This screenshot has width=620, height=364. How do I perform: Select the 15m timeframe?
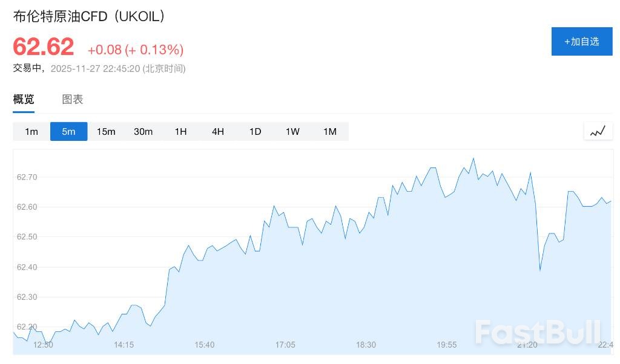[106, 131]
